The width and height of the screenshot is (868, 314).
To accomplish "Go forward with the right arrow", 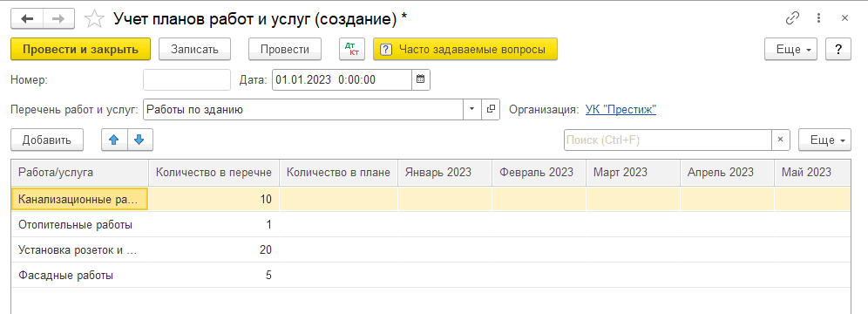I will (x=58, y=19).
